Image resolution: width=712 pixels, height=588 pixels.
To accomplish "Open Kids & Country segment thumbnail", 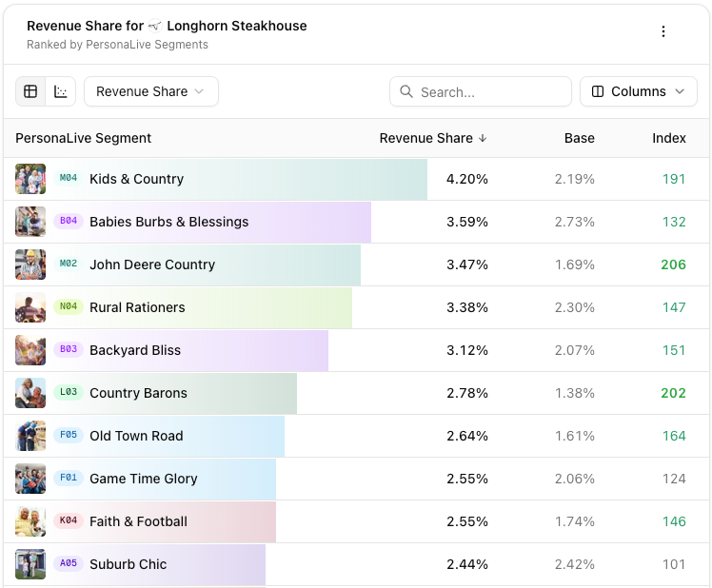I will click(30, 179).
